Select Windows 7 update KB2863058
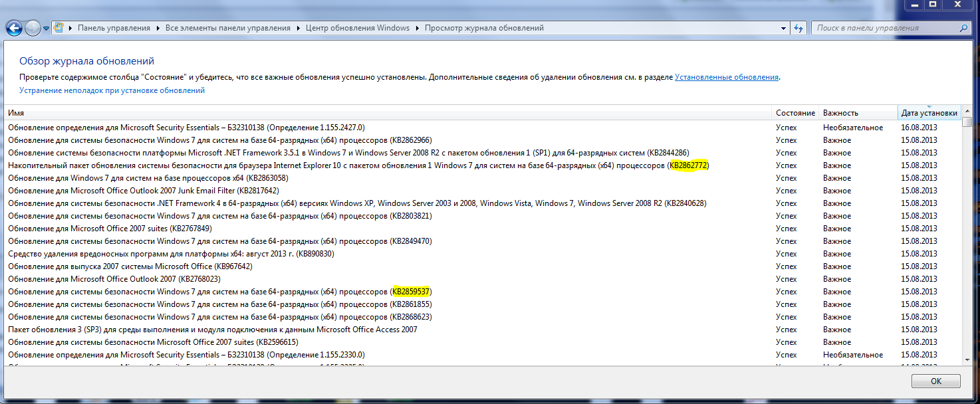 483,178
